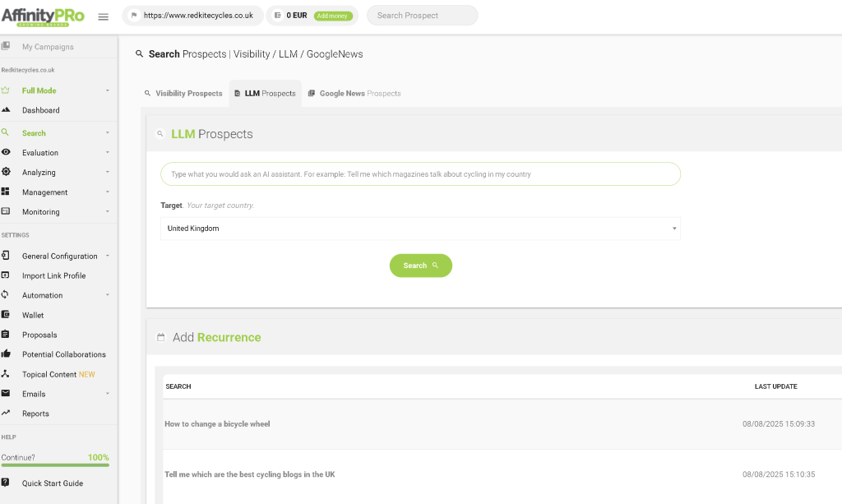Click the Wallet icon in sidebar
This screenshot has height=504, width=842.
6,315
